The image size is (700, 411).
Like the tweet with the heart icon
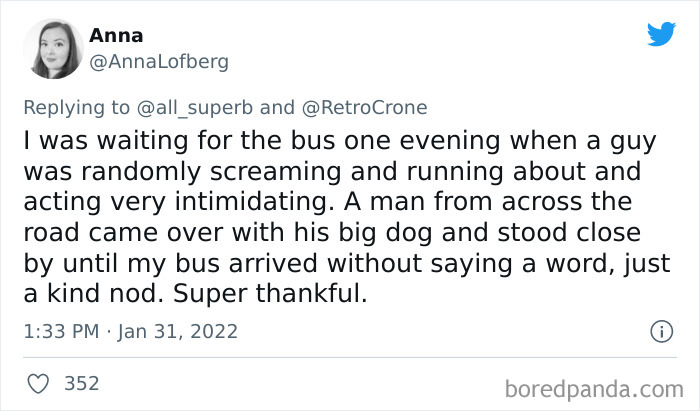coord(40,383)
